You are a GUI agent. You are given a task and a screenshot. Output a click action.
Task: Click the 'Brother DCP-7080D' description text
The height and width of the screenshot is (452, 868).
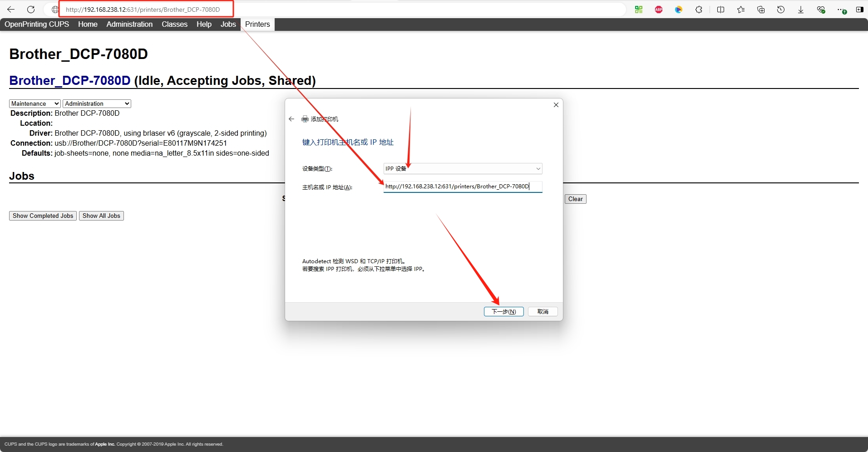click(x=87, y=113)
